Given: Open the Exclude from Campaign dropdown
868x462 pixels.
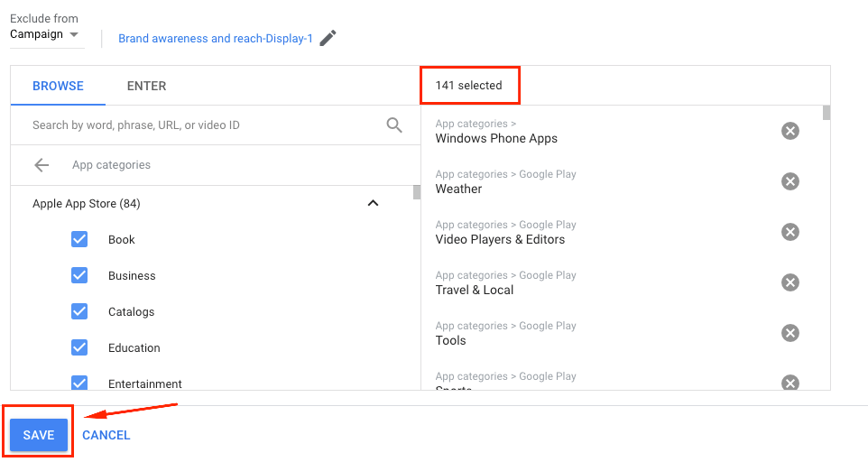Looking at the screenshot, I should pyautogui.click(x=44, y=34).
